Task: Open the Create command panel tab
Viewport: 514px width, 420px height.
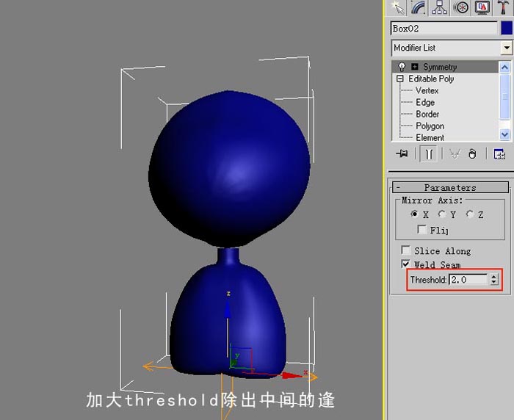Action: [x=398, y=8]
